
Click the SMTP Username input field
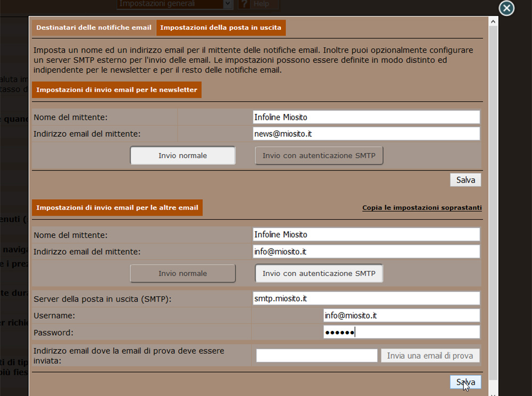coord(401,315)
